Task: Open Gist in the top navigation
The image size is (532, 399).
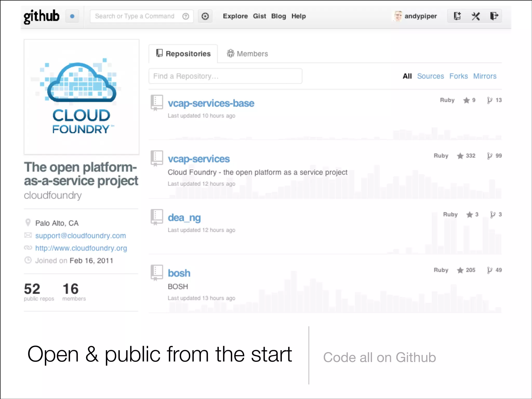Action: click(x=260, y=16)
